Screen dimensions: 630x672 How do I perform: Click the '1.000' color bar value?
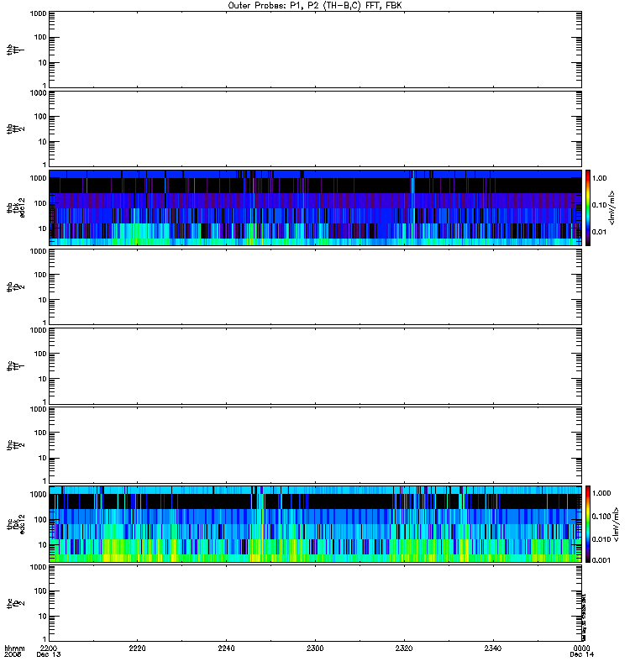point(601,493)
